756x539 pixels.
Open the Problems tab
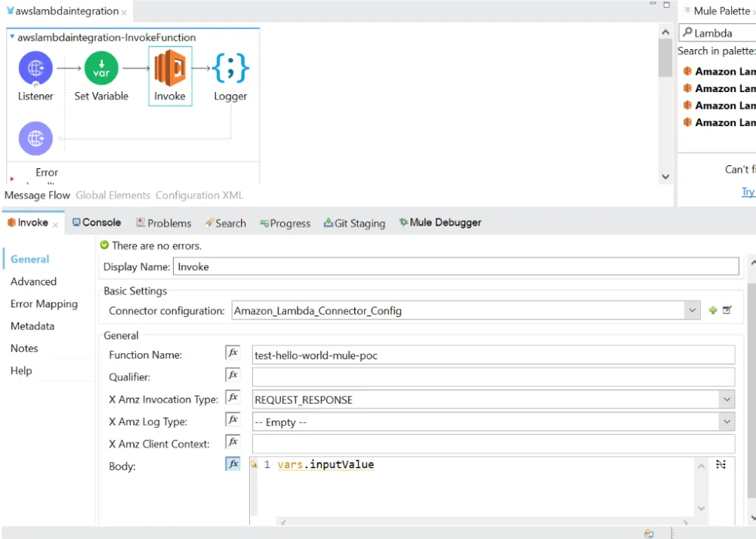(164, 223)
